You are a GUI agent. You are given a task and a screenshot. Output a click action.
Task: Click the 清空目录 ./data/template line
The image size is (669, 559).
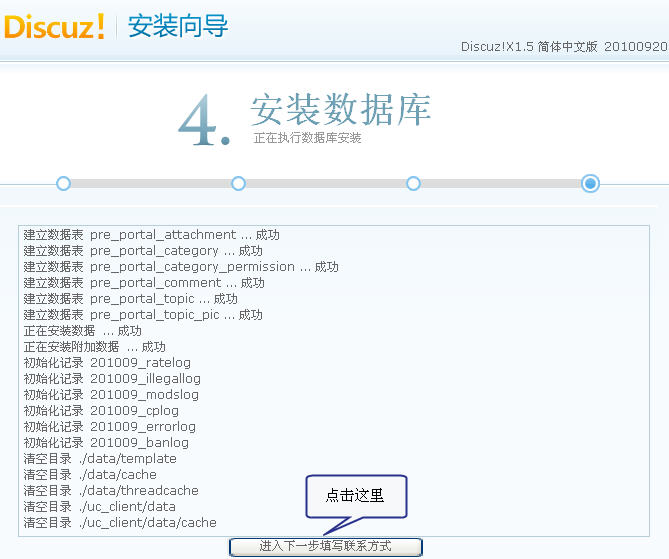(x=100, y=459)
